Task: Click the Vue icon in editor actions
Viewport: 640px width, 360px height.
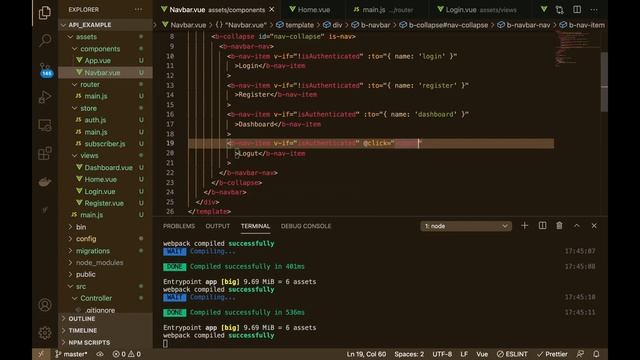Action: (x=544, y=9)
